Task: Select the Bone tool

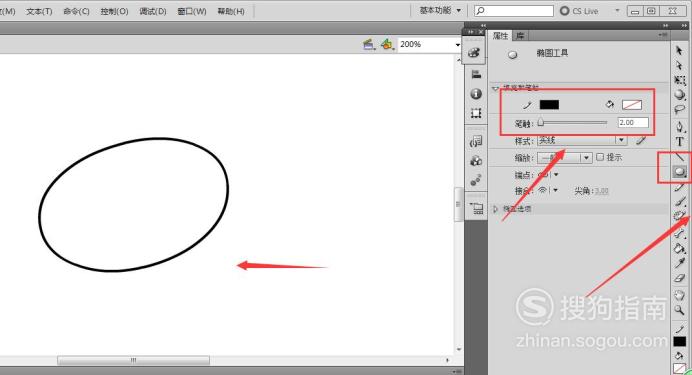Action: 679,234
